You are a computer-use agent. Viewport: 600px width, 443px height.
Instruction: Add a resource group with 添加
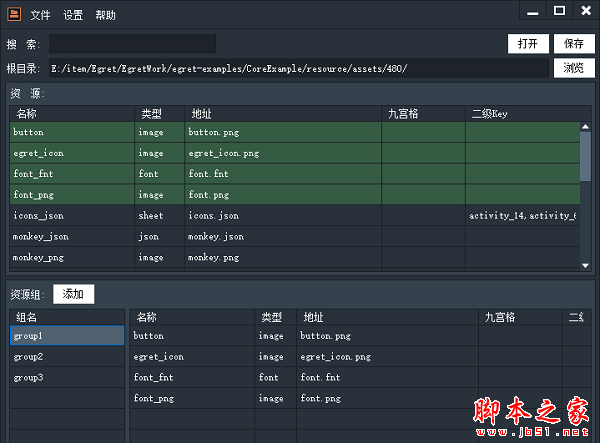click(73, 294)
